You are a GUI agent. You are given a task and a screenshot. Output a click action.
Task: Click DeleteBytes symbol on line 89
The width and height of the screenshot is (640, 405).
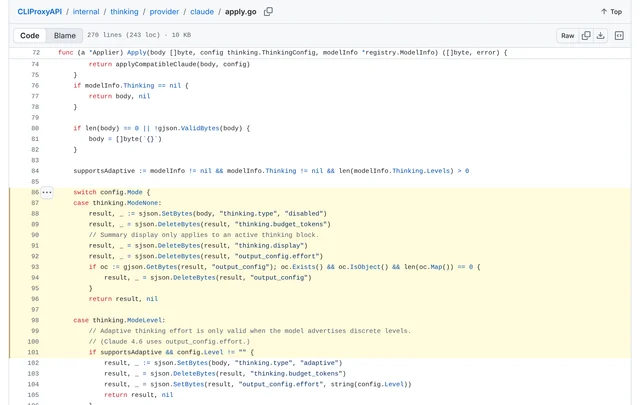pyautogui.click(x=179, y=224)
